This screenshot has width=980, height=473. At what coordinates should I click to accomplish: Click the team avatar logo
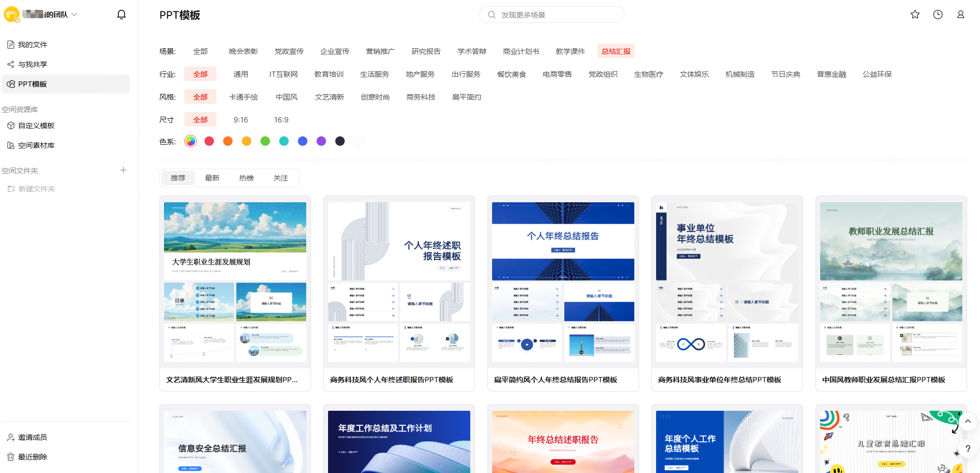click(x=11, y=15)
